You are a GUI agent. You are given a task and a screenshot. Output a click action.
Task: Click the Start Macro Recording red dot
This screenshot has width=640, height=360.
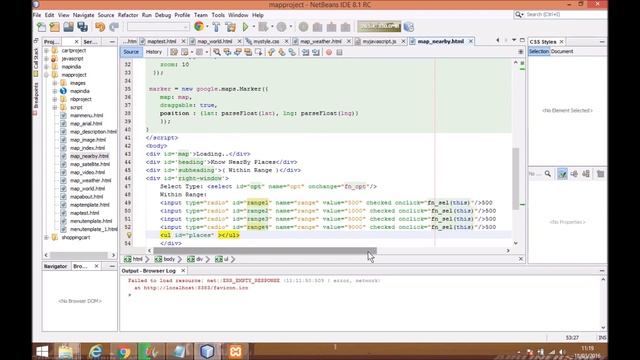[x=329, y=52]
